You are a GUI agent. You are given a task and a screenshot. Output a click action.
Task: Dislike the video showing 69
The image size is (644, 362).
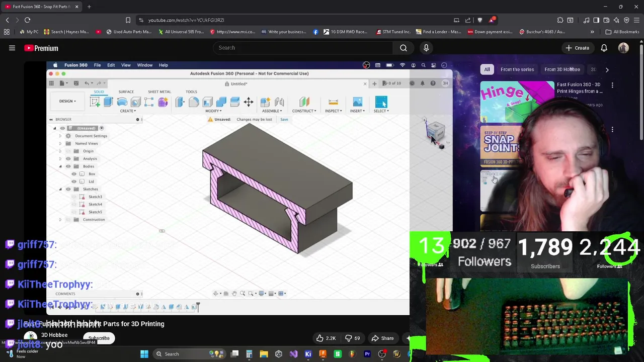click(351, 338)
